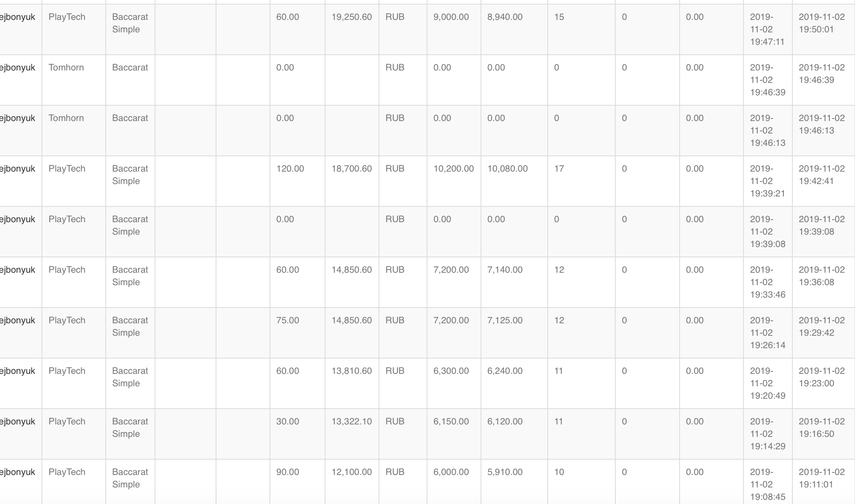This screenshot has height=504, width=855.
Task: Click the 2019-11-02 19:50:01 end time cell
Action: [821, 23]
